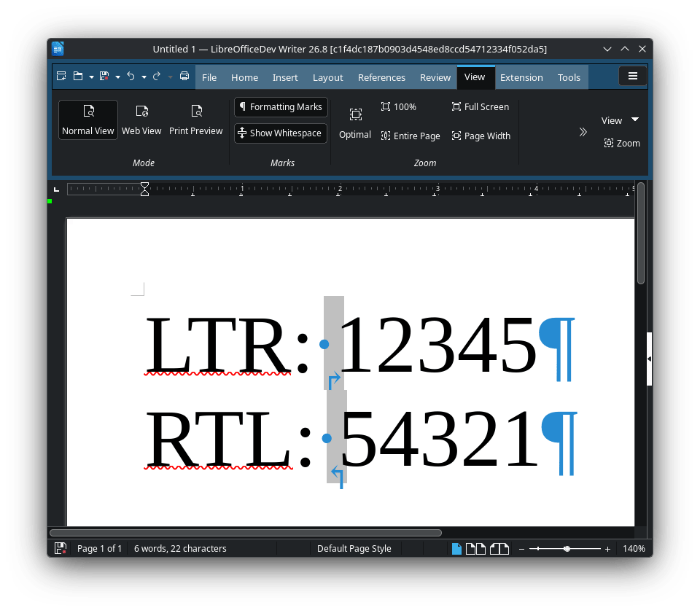700x613 pixels.
Task: Click the Save document floppy icon
Action: (104, 77)
